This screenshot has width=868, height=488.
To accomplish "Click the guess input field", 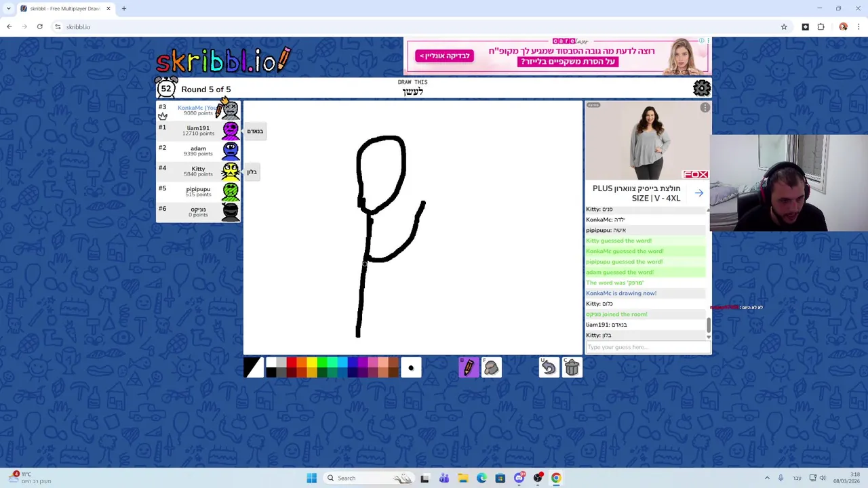I will click(x=647, y=347).
